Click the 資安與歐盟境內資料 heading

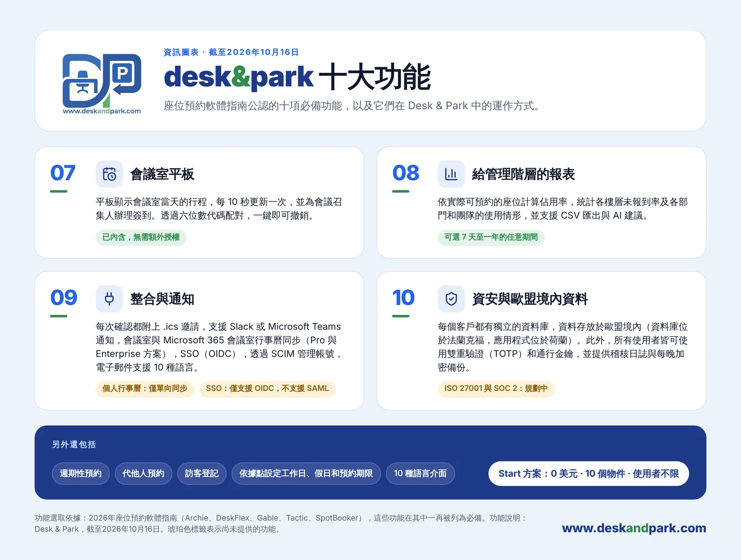530,299
